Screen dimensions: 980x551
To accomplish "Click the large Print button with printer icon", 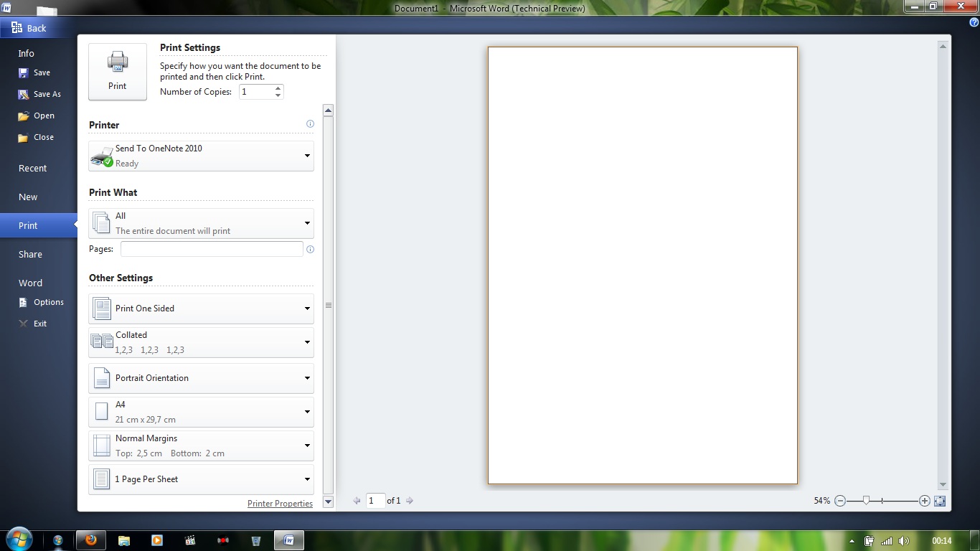I will pos(118,72).
